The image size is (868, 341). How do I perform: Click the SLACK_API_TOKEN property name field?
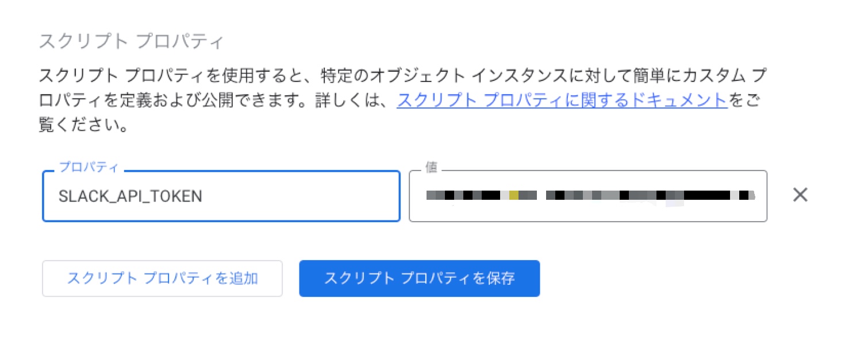(221, 196)
